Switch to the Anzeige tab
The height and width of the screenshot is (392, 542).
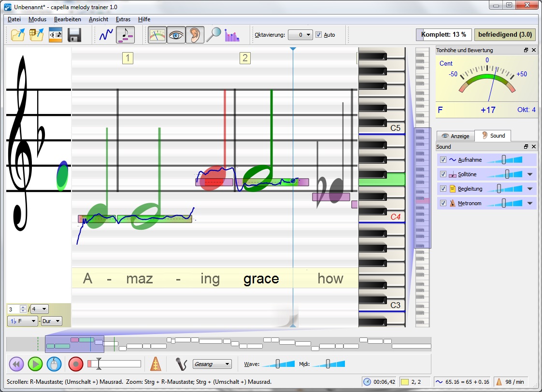point(456,136)
